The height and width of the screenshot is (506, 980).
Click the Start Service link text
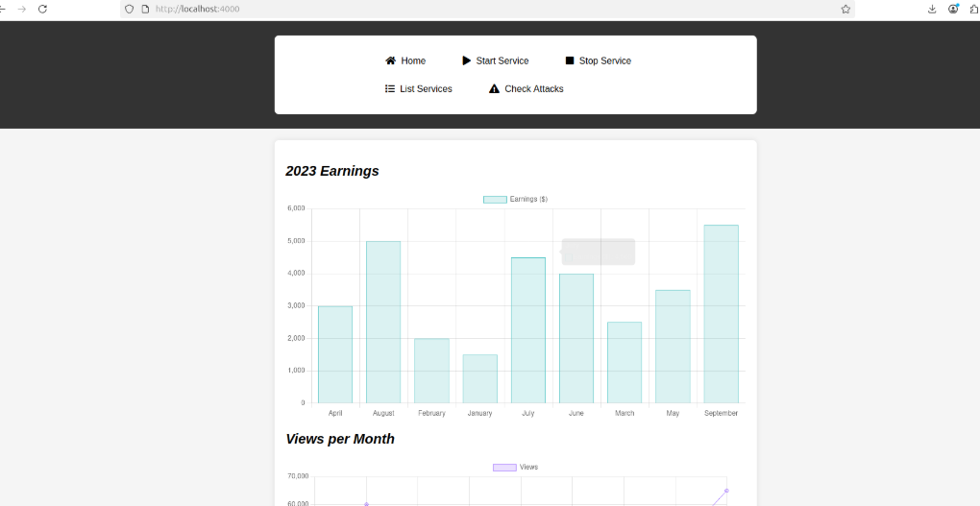pyautogui.click(x=502, y=60)
